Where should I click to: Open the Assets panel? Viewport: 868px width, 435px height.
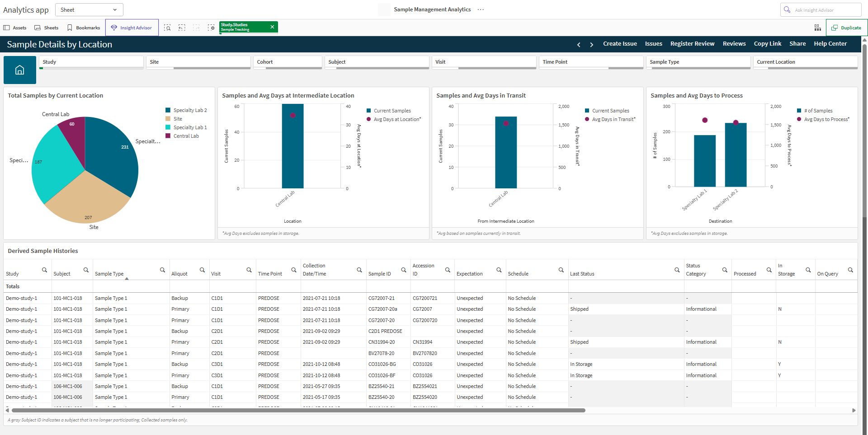click(15, 28)
